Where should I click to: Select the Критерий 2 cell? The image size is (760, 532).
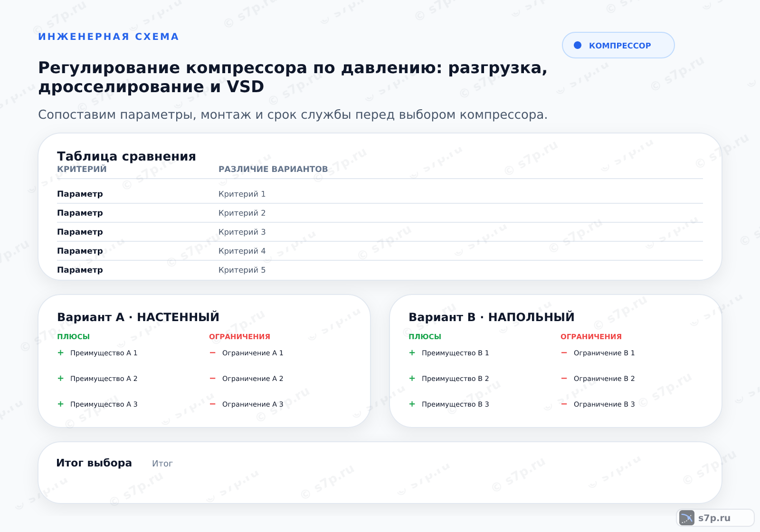pos(242,213)
